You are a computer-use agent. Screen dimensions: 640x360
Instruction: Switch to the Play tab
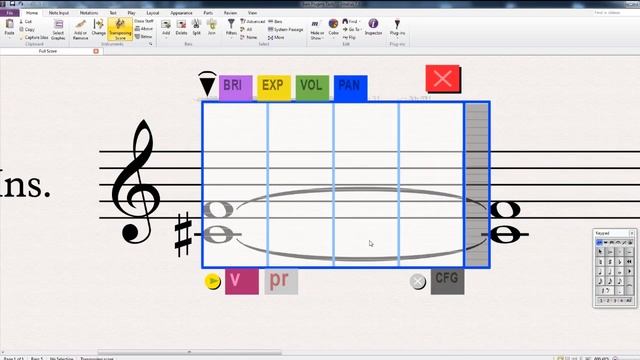(131, 13)
